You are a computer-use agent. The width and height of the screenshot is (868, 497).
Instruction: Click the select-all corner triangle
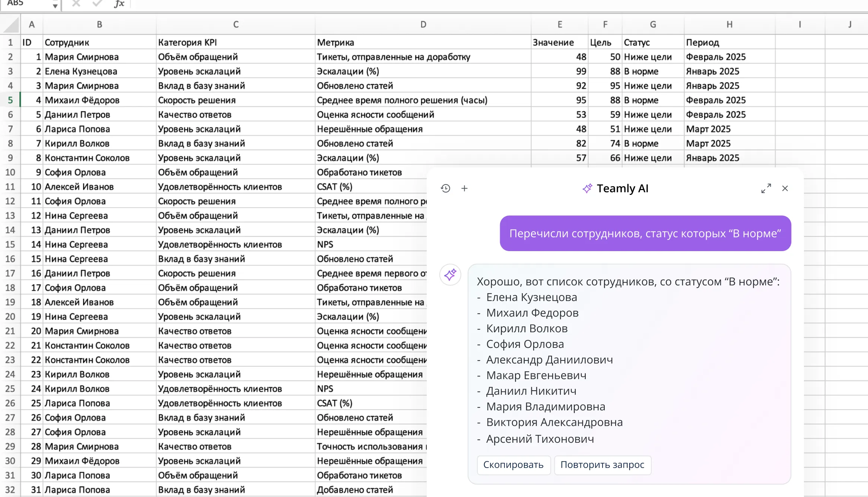pyautogui.click(x=11, y=25)
